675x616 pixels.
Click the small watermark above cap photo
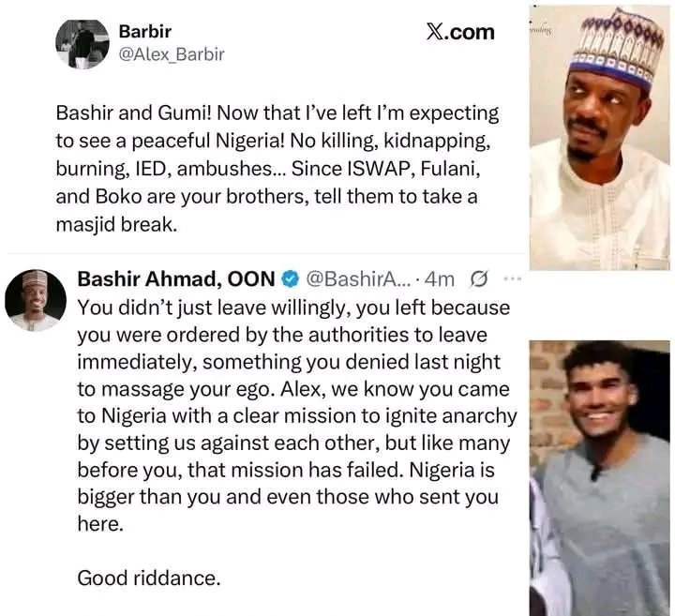pos(542,31)
